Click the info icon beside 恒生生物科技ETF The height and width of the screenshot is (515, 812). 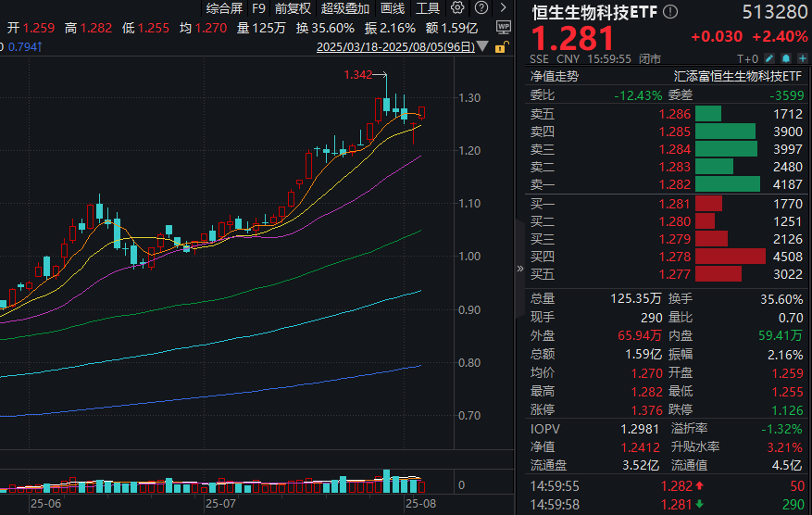[671, 12]
